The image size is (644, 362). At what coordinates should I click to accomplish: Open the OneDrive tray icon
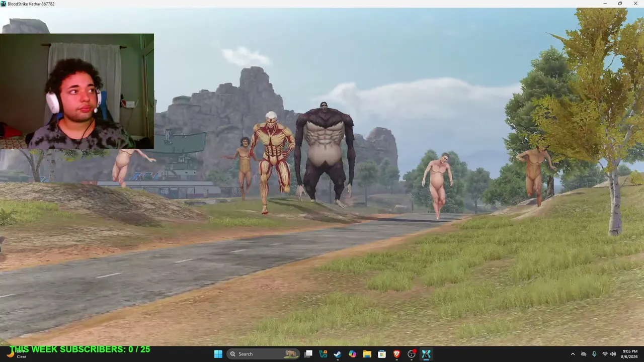coord(584,354)
